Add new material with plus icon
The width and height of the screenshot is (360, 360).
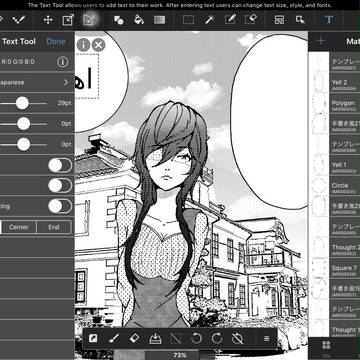321,41
